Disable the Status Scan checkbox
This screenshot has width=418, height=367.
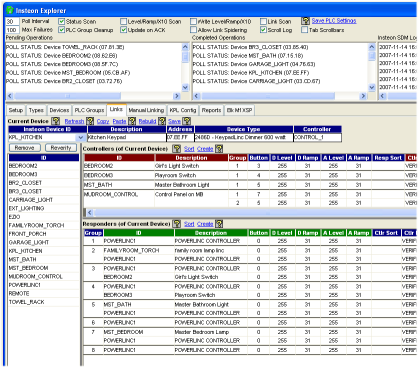point(61,21)
